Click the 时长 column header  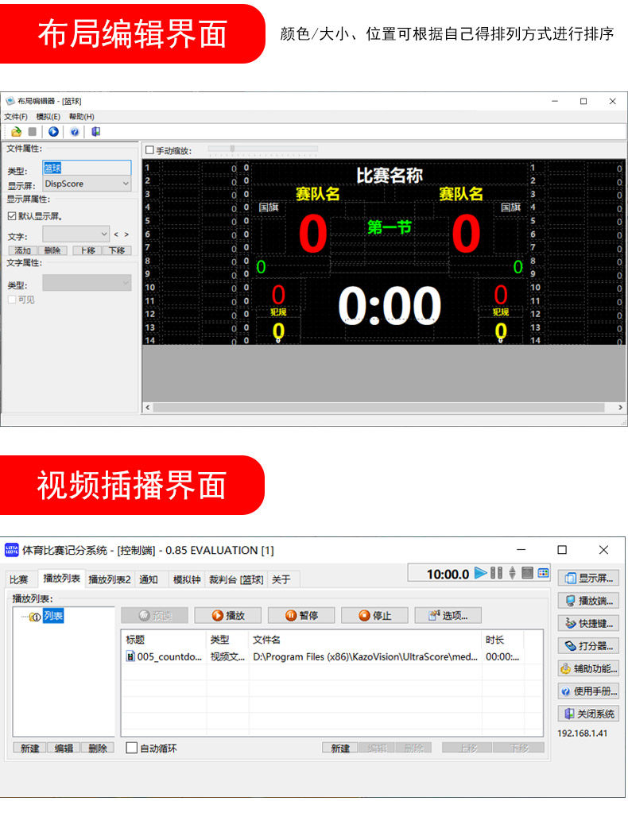(502, 640)
